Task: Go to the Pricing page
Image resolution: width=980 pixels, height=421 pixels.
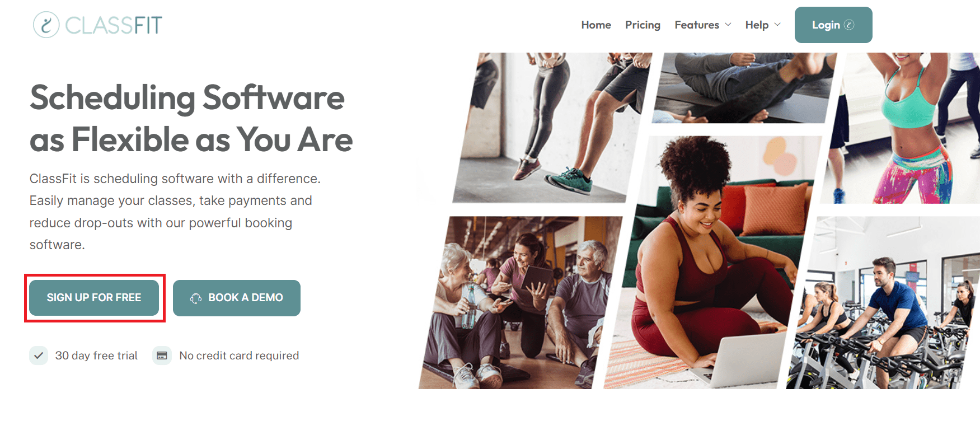Action: coord(643,25)
